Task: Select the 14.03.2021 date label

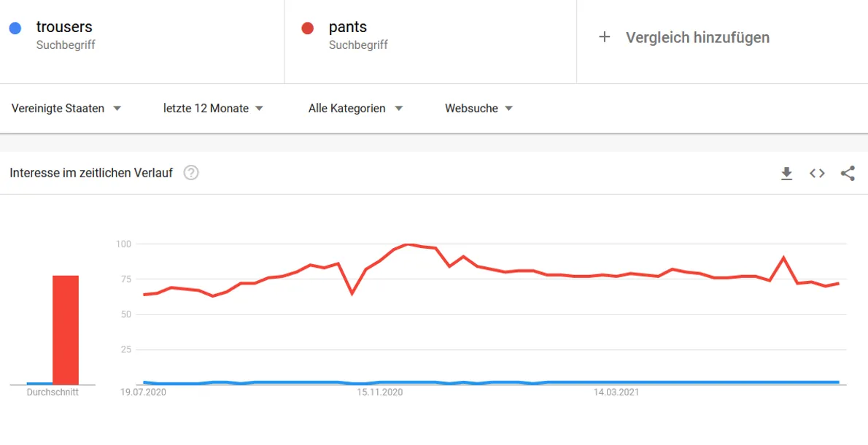Action: point(616,392)
